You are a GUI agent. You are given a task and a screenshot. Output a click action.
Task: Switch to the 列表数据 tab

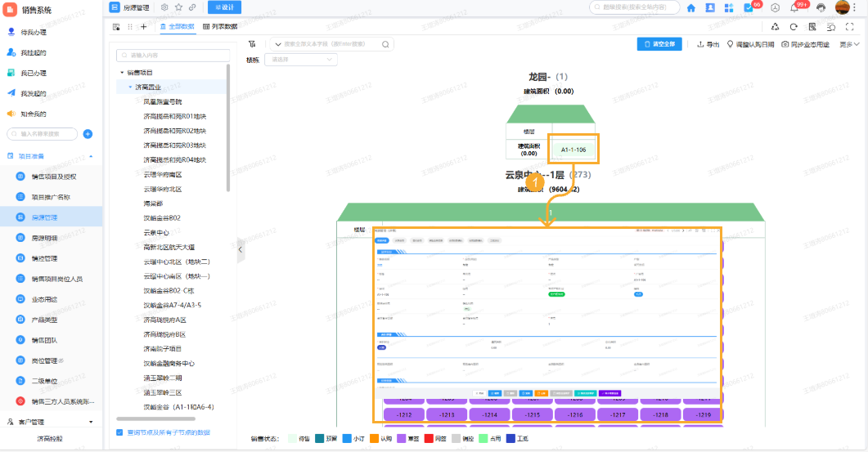(220, 27)
